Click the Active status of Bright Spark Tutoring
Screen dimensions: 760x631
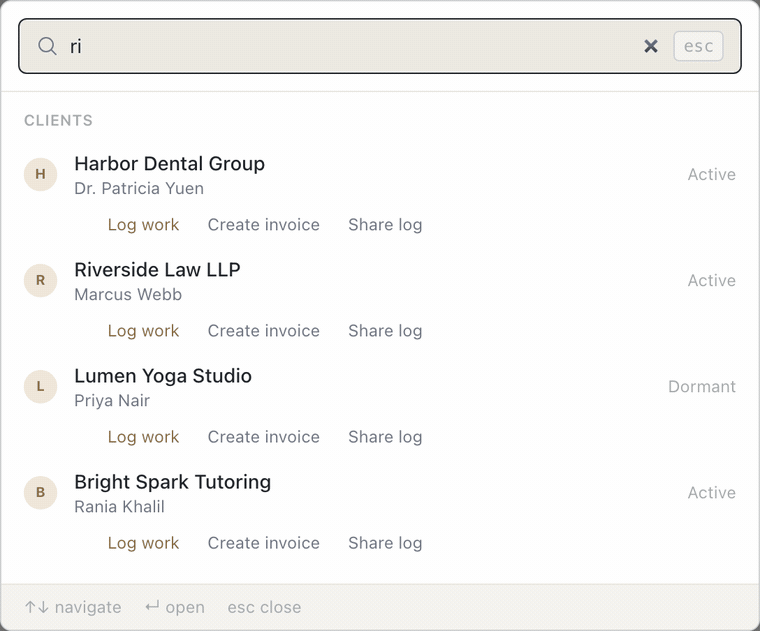point(712,493)
